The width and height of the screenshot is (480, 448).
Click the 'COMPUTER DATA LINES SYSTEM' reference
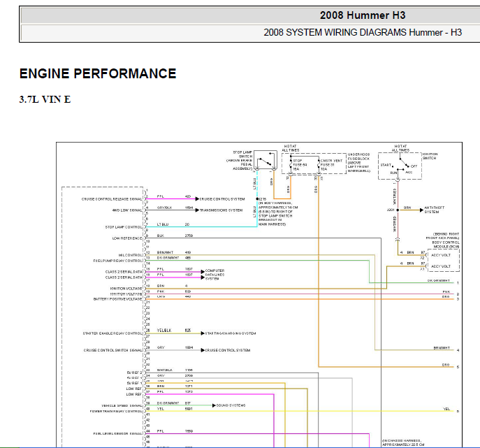(x=214, y=275)
